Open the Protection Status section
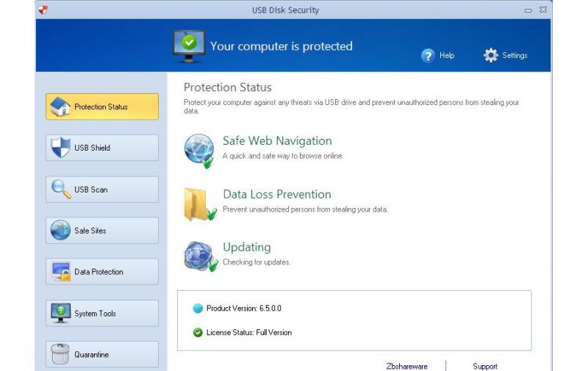This screenshot has width=588, height=371. 102,107
